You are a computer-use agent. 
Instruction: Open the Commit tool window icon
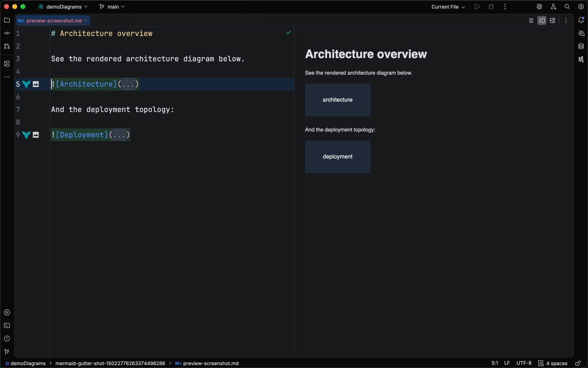pos(7,33)
